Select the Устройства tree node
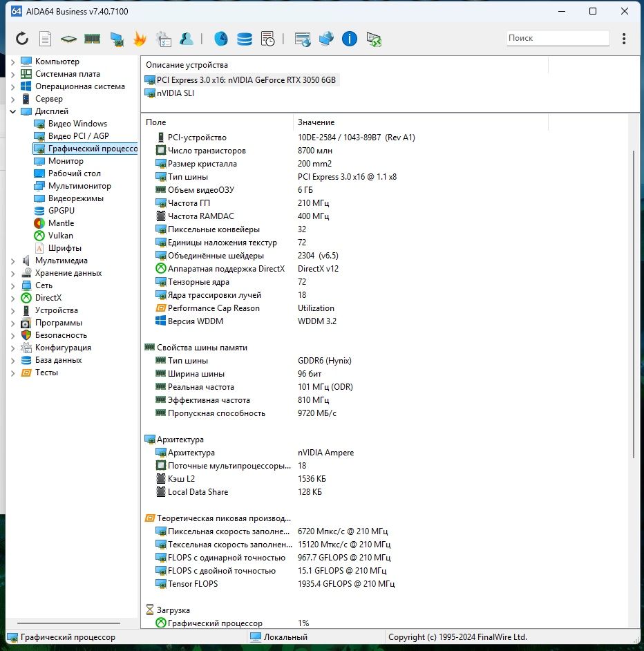The width and height of the screenshot is (644, 651). click(49, 310)
